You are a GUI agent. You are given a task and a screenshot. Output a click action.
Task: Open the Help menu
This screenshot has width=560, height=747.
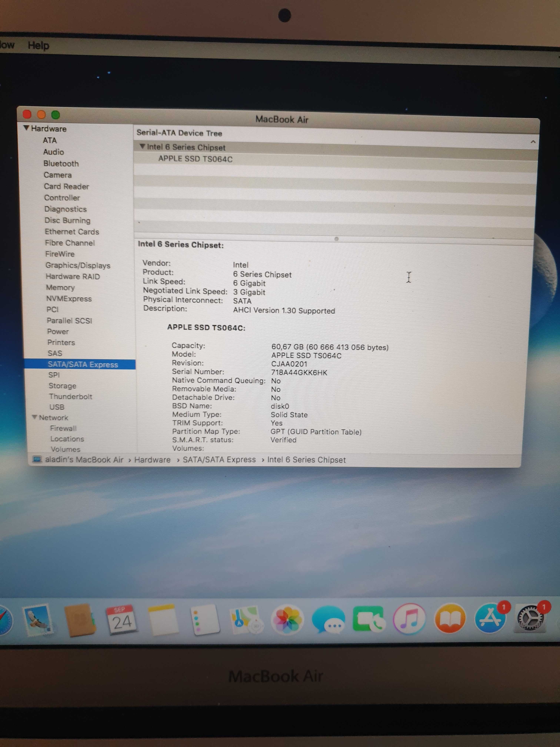tap(39, 45)
